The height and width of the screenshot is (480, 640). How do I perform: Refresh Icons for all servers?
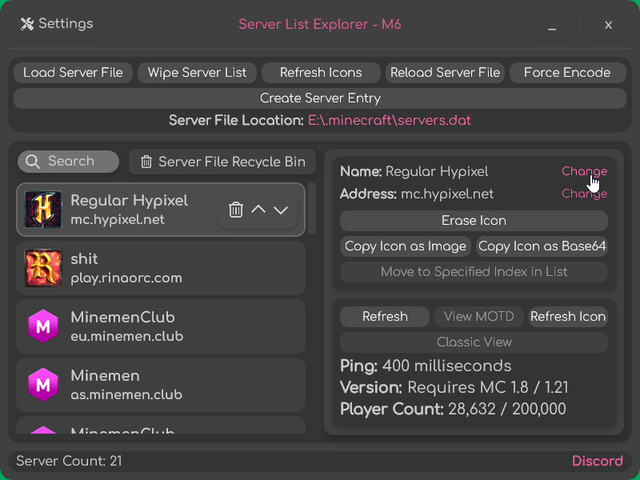[x=321, y=73]
